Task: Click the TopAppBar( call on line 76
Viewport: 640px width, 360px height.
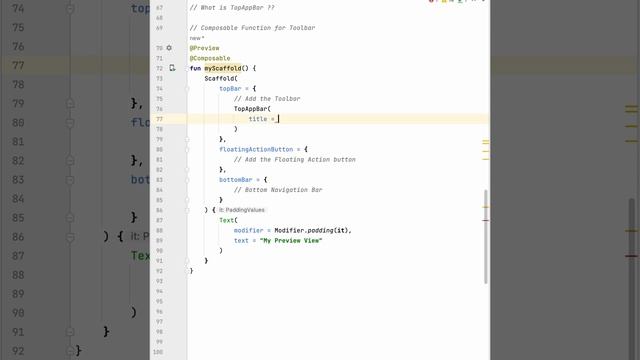Action: [252, 109]
